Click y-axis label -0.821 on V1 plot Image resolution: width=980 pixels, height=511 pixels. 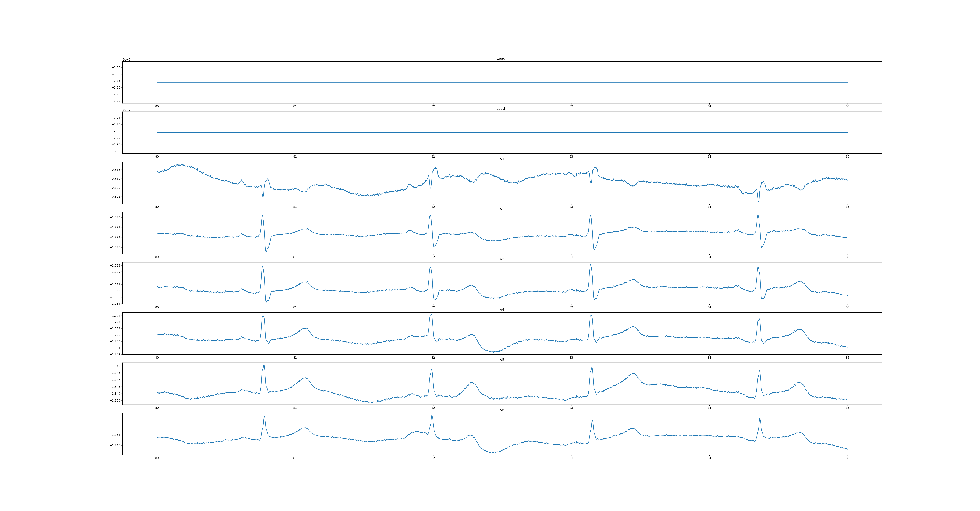click(115, 197)
